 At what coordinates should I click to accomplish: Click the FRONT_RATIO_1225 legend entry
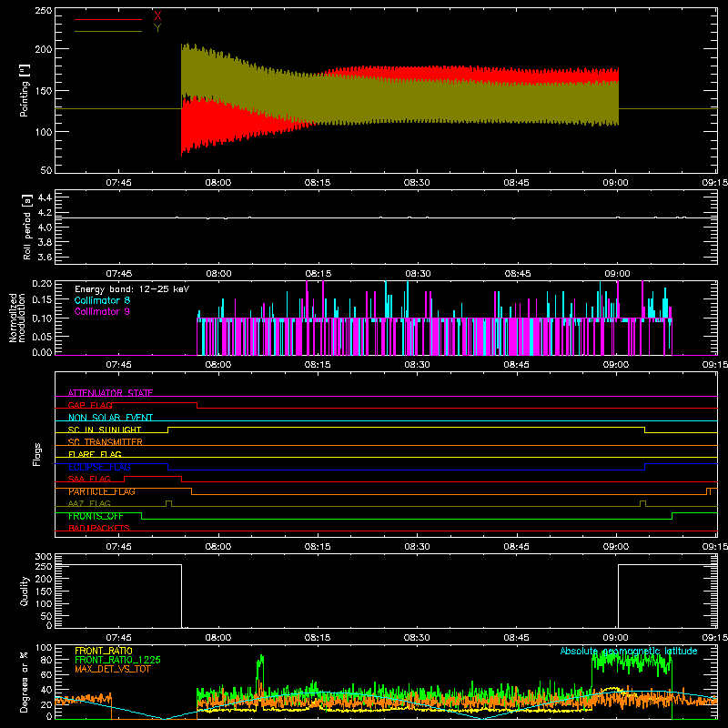117,660
